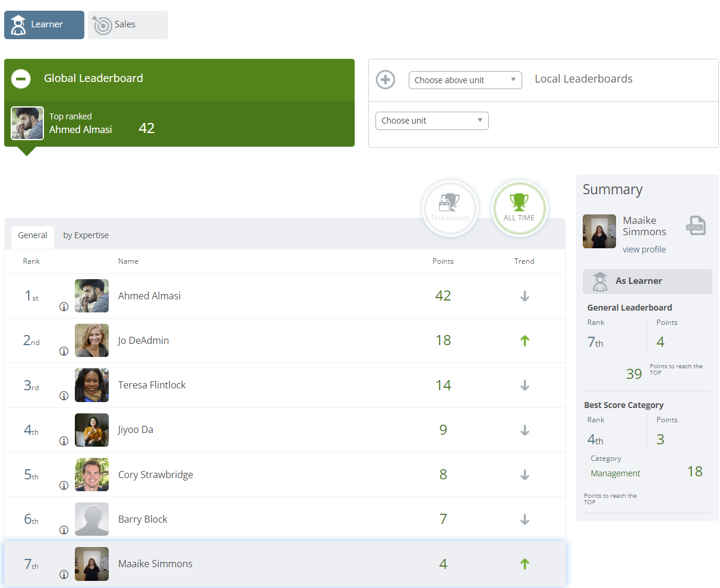Click the green upward trend arrow for Maaike Simmons

[525, 564]
